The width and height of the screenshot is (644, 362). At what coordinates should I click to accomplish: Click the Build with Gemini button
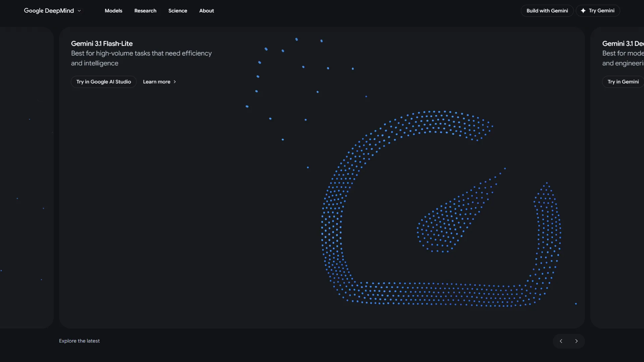click(x=547, y=11)
